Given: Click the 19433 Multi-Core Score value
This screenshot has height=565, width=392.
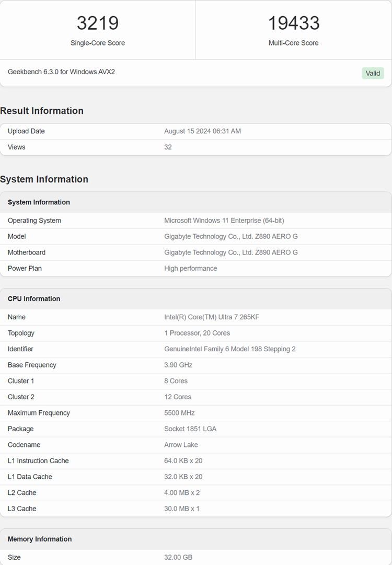Looking at the screenshot, I should [x=293, y=23].
